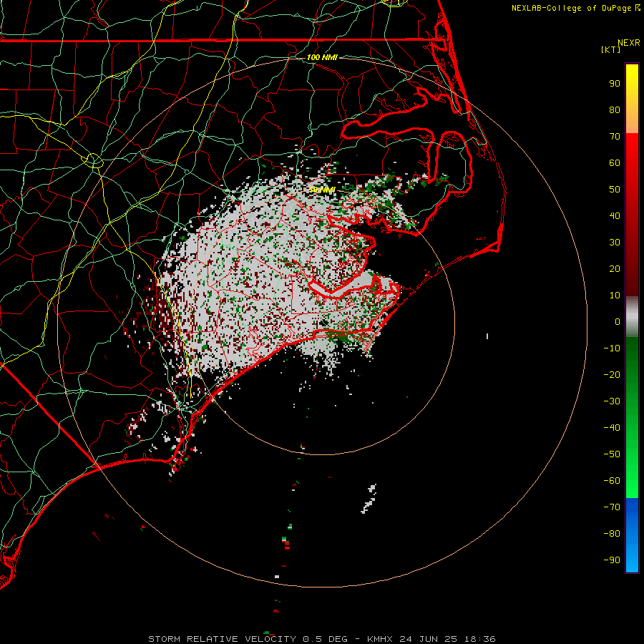This screenshot has width=644, height=644.
Task: Click the 10 value on velocity scale
Action: point(615,296)
